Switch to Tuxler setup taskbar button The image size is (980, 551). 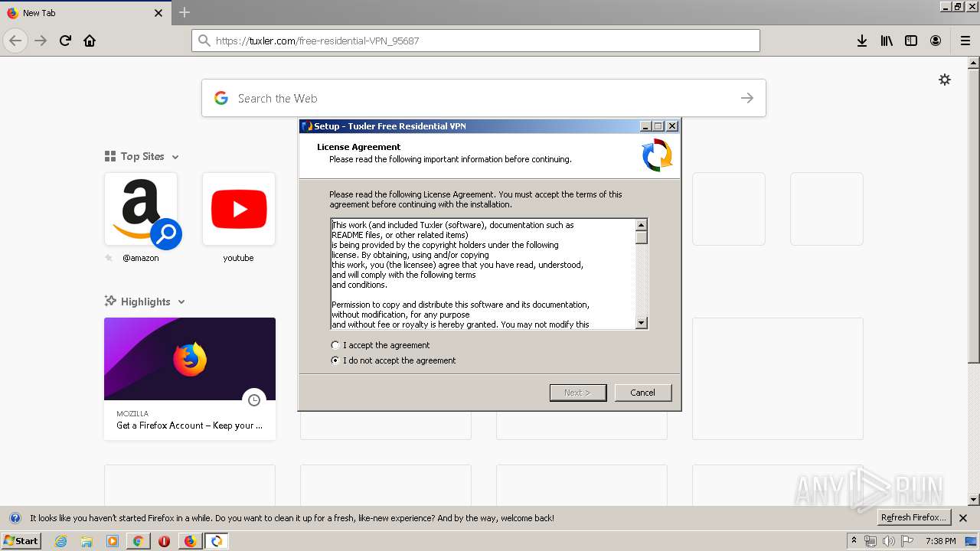[x=217, y=541]
